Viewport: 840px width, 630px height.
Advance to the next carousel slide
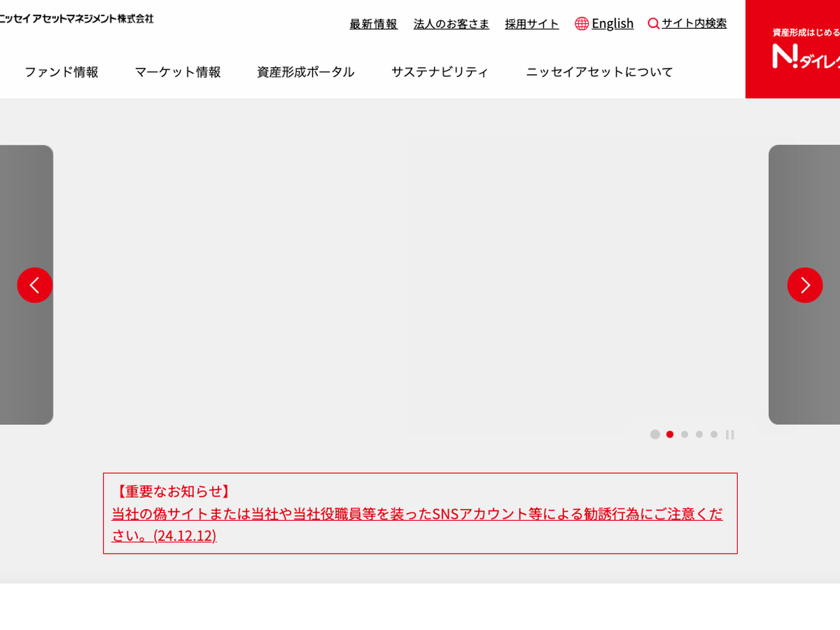pos(804,285)
